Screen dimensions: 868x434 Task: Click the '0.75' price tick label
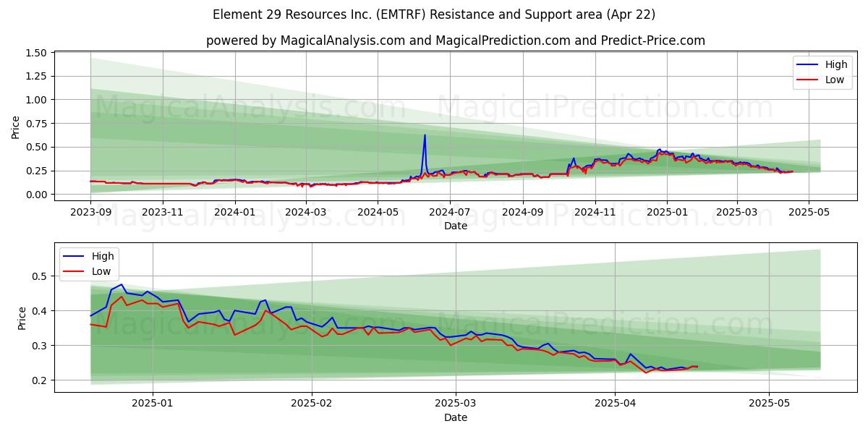(x=35, y=124)
